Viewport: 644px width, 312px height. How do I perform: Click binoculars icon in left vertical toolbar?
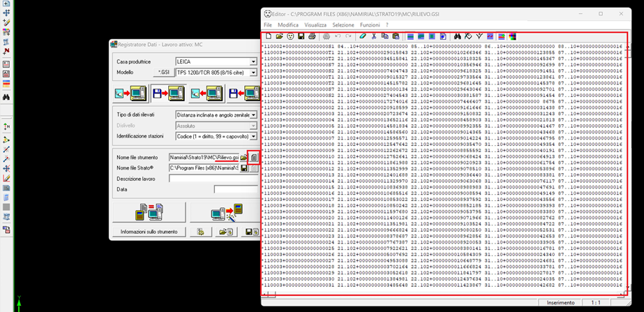pyautogui.click(x=6, y=97)
